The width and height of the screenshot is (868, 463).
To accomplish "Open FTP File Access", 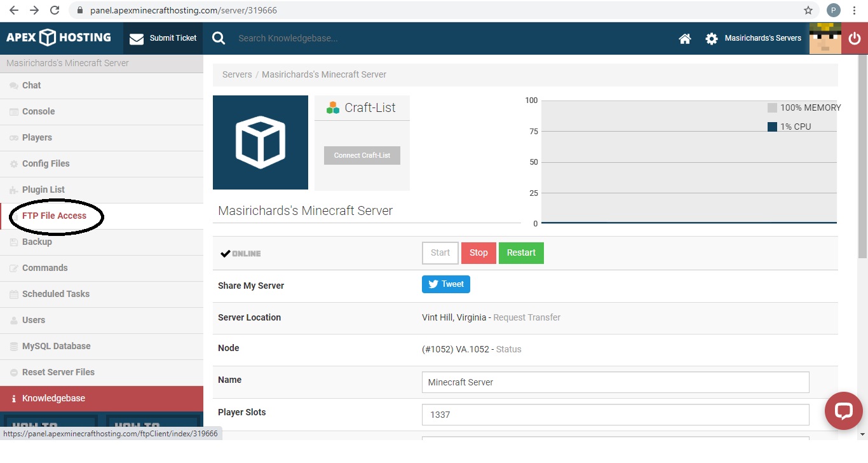I will click(102, 216).
